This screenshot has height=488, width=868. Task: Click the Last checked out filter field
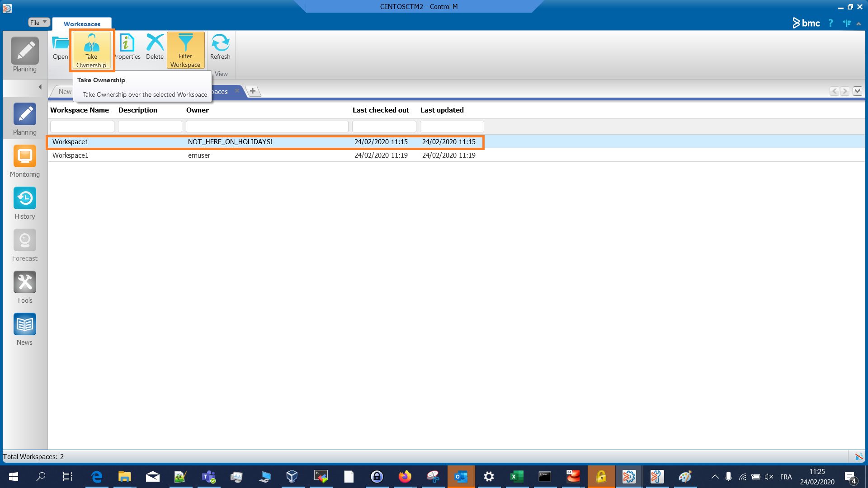384,127
